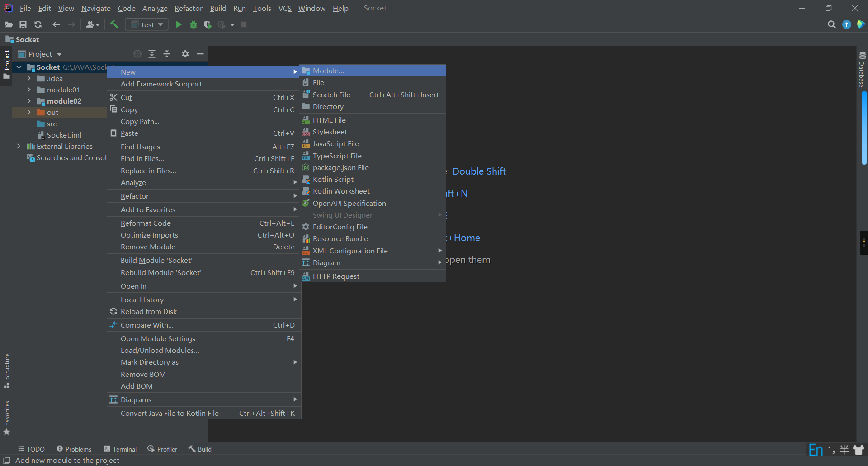Open the Structure tool window
This screenshot has height=466, width=868.
[x=7, y=371]
